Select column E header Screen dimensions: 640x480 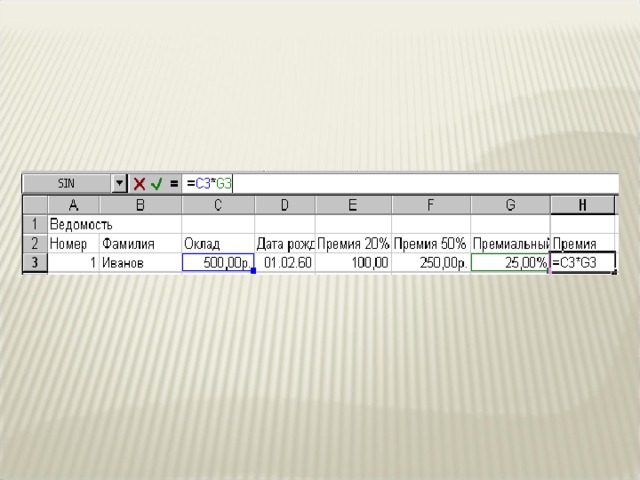click(353, 204)
